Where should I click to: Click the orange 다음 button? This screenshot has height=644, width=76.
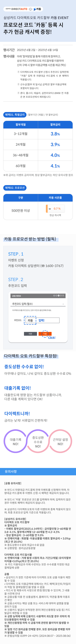pos(45,334)
